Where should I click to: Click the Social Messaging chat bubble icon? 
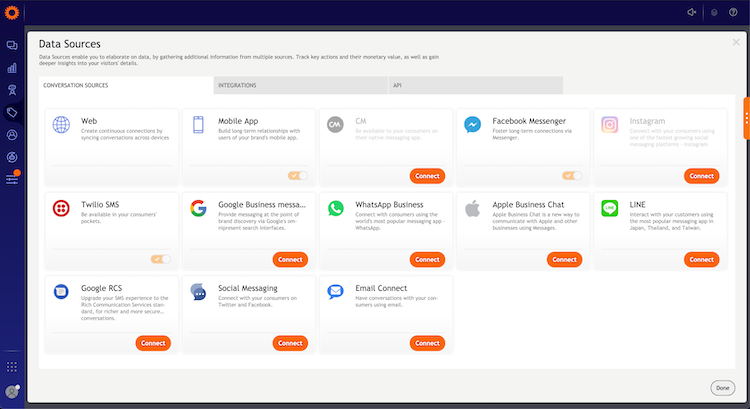pos(198,291)
